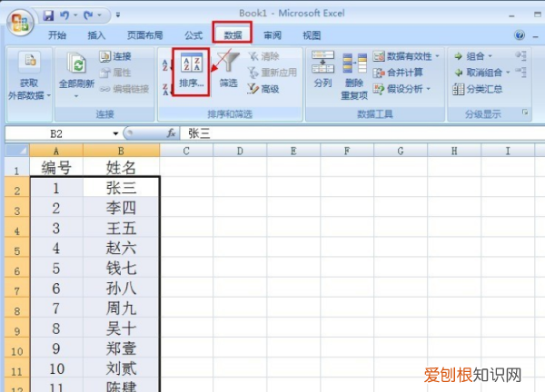This screenshot has width=545, height=392.
Task: Sort ascending with the A-Z icon
Action: coord(165,64)
